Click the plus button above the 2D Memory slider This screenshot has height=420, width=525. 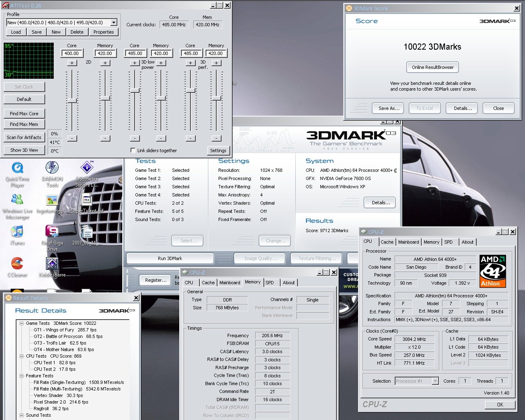105,63
